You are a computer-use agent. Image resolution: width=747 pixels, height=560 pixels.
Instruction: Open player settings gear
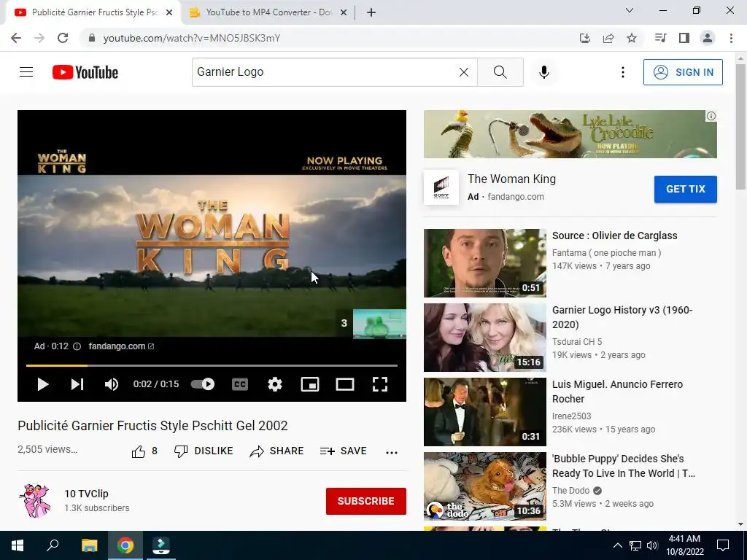click(275, 384)
